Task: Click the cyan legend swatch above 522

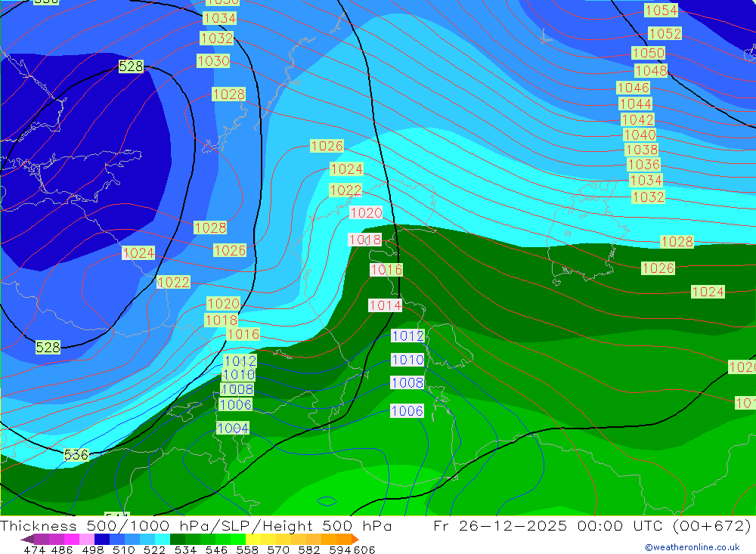Action: (x=163, y=539)
